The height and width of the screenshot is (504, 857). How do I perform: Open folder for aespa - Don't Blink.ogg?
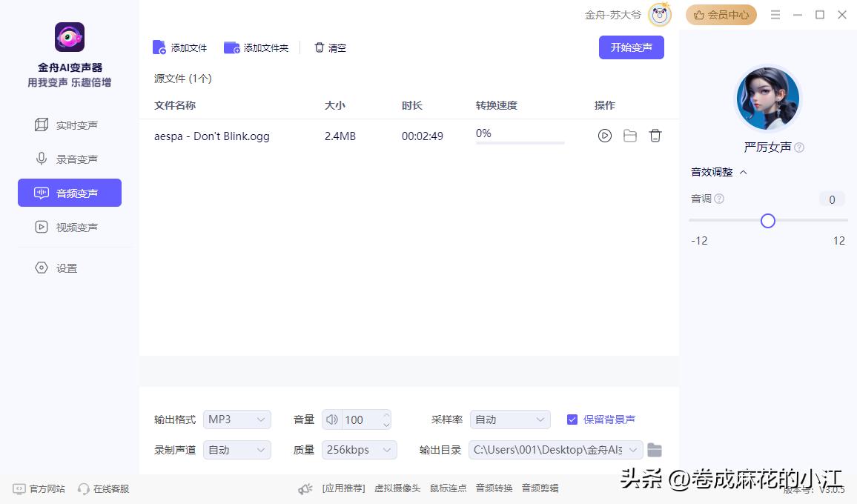coord(630,136)
